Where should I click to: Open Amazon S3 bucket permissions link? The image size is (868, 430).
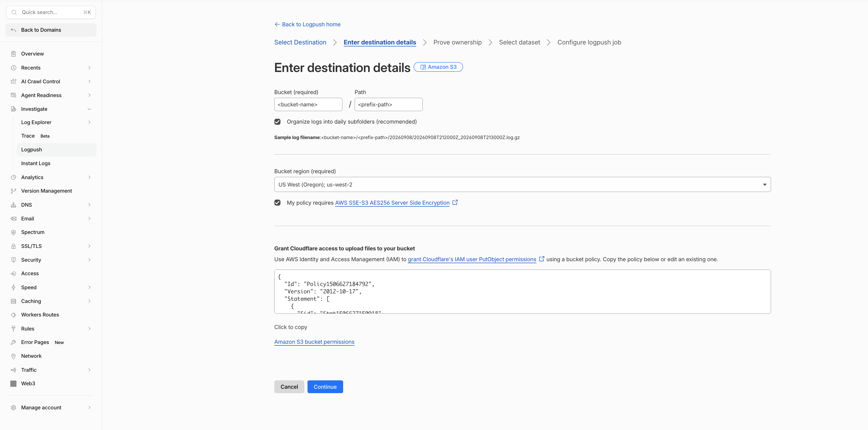click(314, 342)
